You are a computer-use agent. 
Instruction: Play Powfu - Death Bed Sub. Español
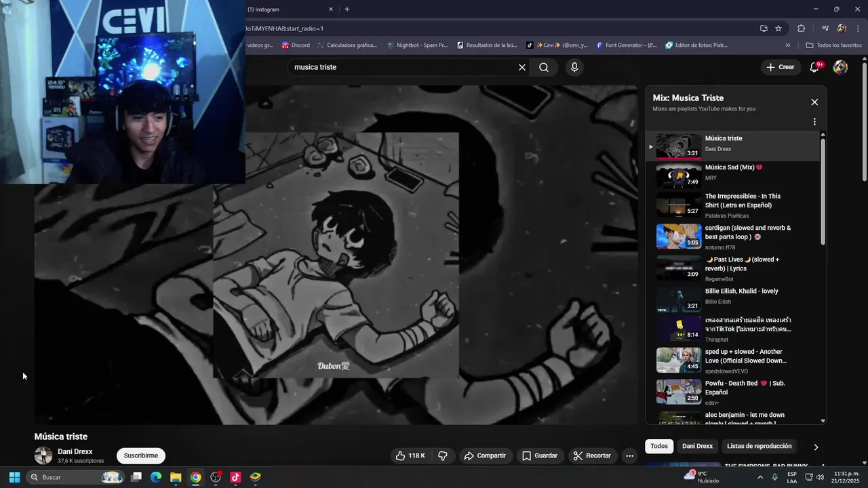pos(732,392)
